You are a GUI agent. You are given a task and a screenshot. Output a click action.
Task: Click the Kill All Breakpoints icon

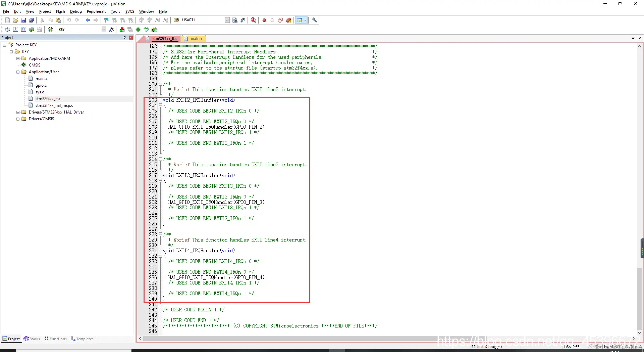pos(288,20)
